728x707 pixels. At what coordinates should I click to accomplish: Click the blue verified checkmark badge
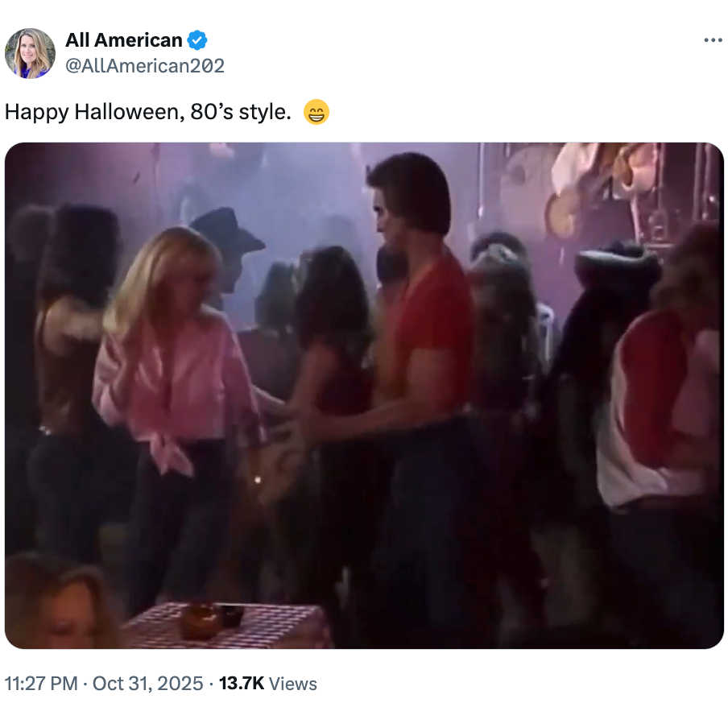tap(197, 39)
